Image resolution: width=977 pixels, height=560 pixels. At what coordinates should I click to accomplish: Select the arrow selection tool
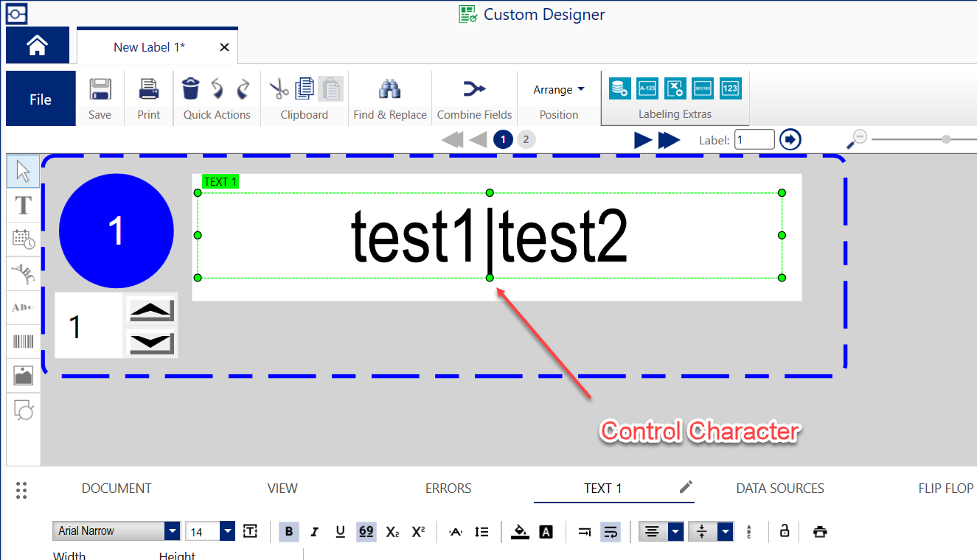point(23,170)
